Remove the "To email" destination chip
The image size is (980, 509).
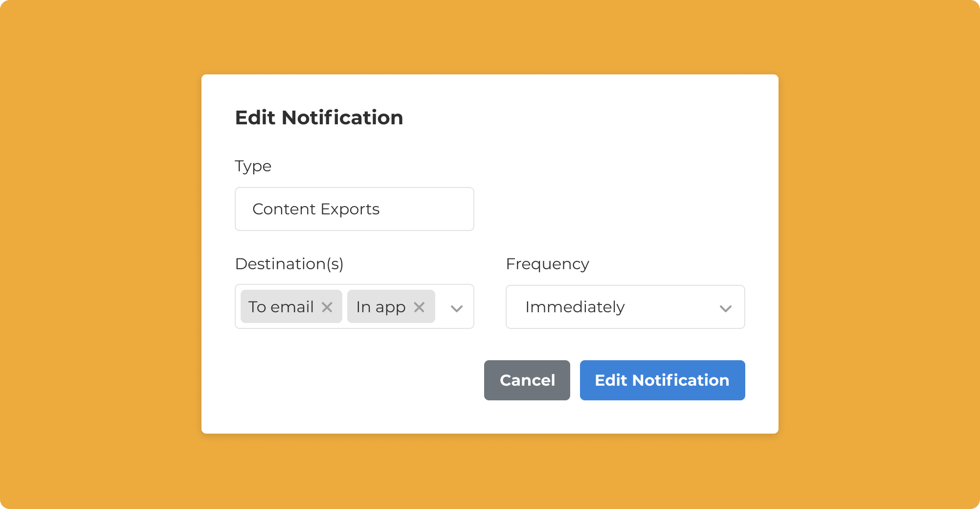click(x=327, y=307)
